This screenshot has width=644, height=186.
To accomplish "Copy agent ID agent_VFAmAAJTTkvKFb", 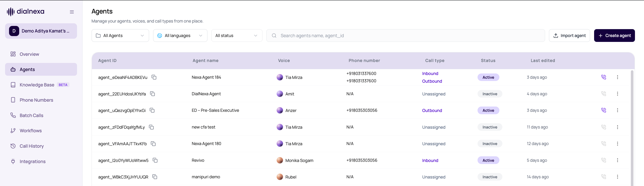I will (153, 144).
